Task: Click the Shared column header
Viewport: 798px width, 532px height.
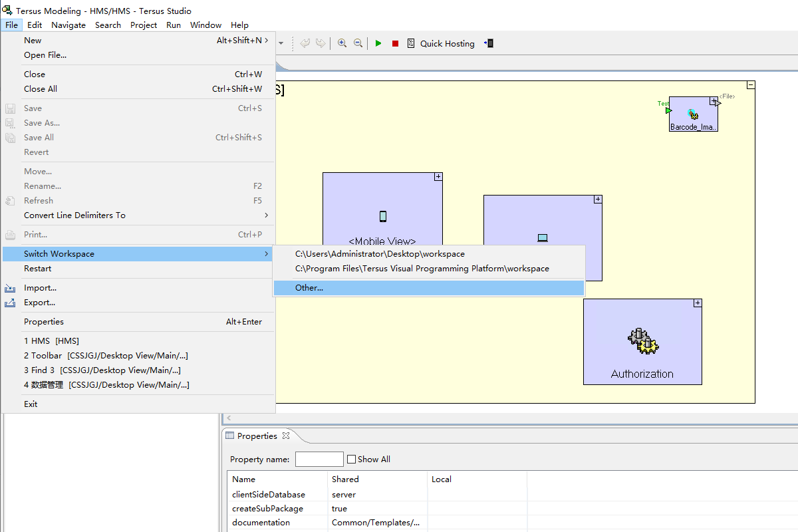Action: [377, 479]
